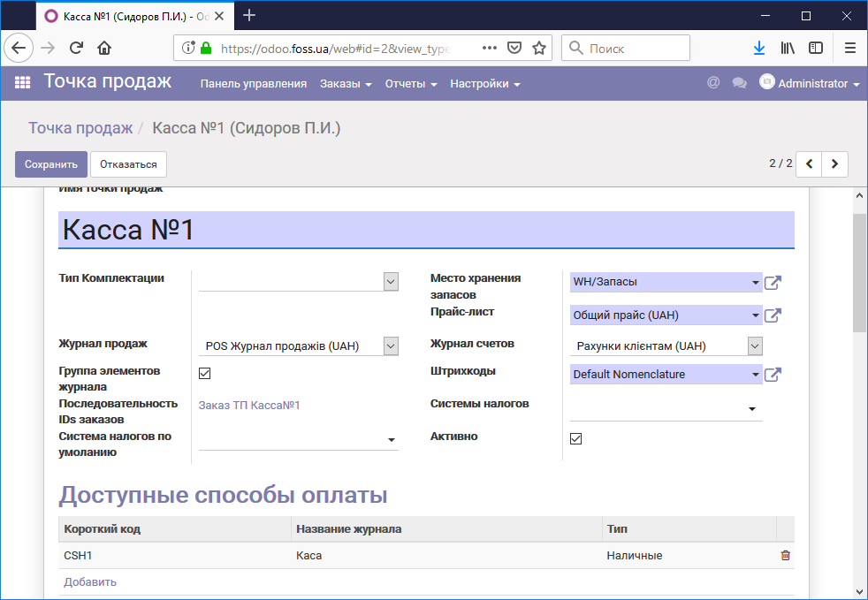Image resolution: width=868 pixels, height=600 pixels.
Task: Click the vertical scrollbar thumb
Action: pos(859,273)
